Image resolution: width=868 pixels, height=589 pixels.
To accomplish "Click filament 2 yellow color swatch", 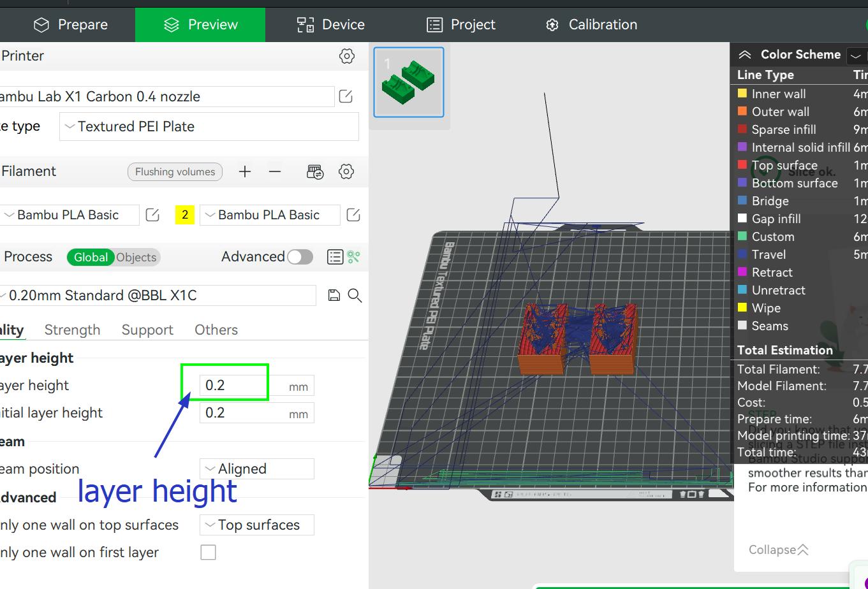I will pos(185,215).
